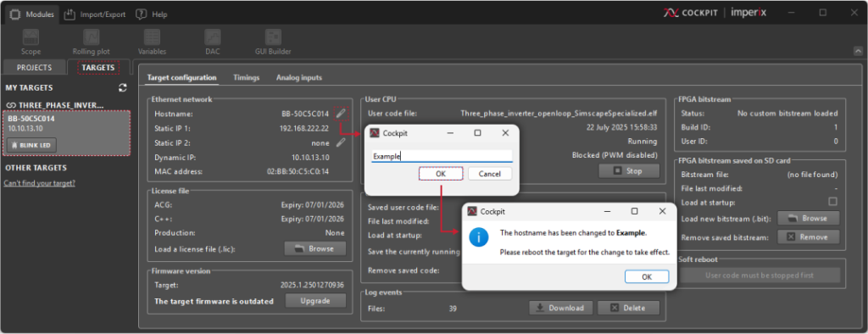Browse for a new bitstream file

click(808, 218)
